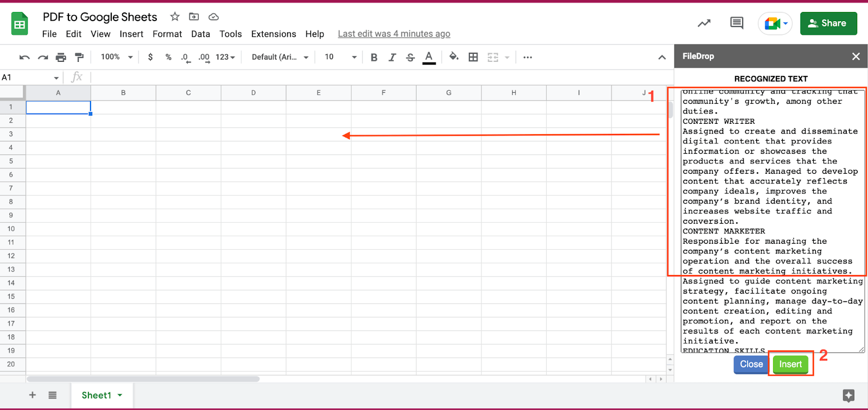Image resolution: width=868 pixels, height=410 pixels.
Task: Open the View menu
Action: 100,34
